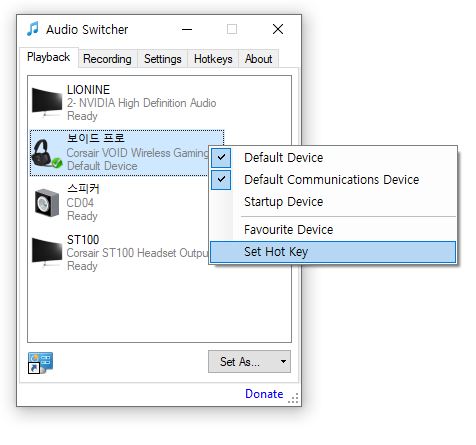Switch to the Recording tab
This screenshot has height=445, width=476.
point(107,59)
